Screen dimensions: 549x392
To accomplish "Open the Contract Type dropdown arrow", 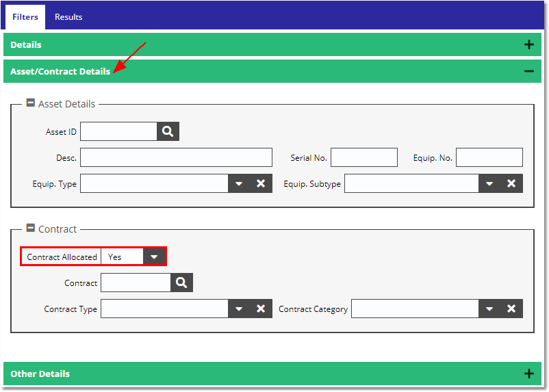I will (239, 309).
